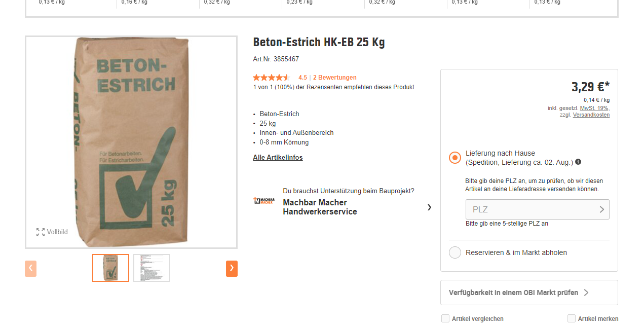Select Reservieren & im Markt abholen

(455, 252)
